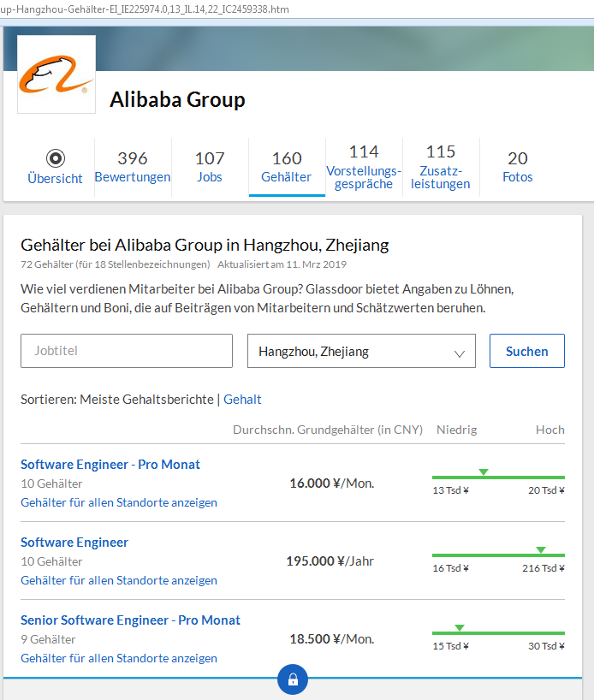Click the Software Engineer Pro Monat salary marker
Viewport: 594px width, 700px height.
coord(484,472)
